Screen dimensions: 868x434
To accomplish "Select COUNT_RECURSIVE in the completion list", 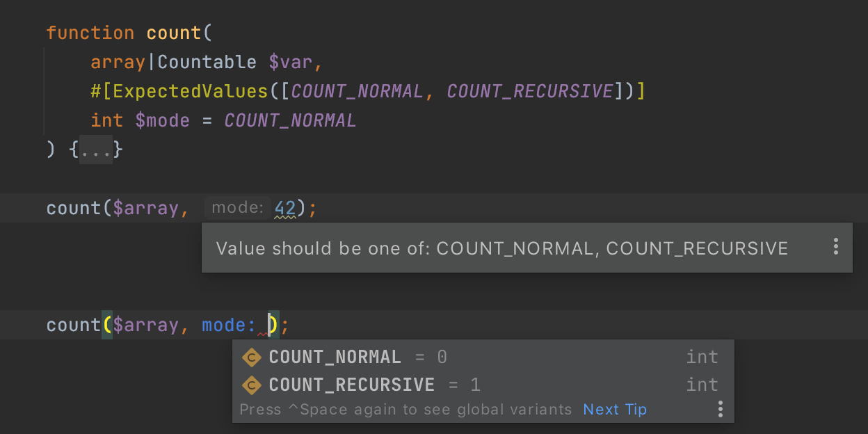I will 350,384.
